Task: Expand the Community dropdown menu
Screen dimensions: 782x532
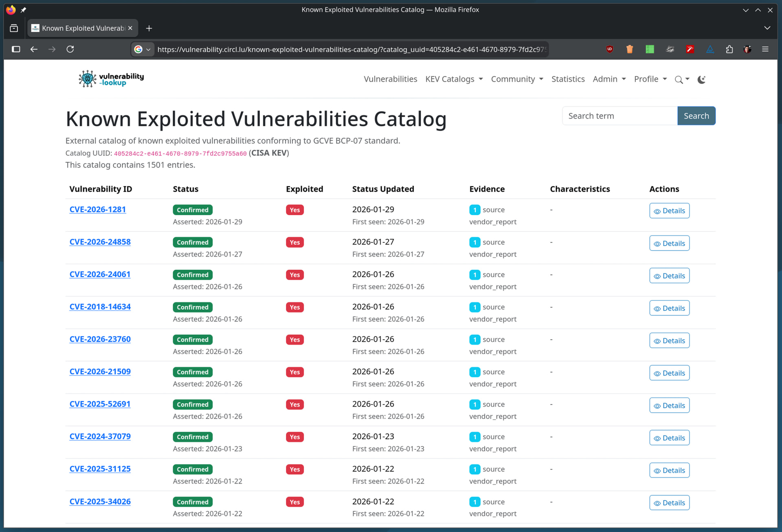Action: click(x=516, y=79)
